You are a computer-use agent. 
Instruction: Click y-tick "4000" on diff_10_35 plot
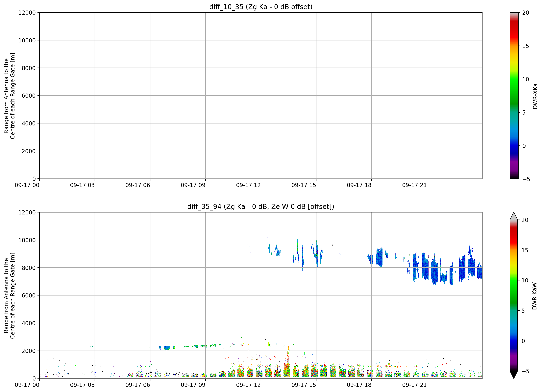[29, 123]
